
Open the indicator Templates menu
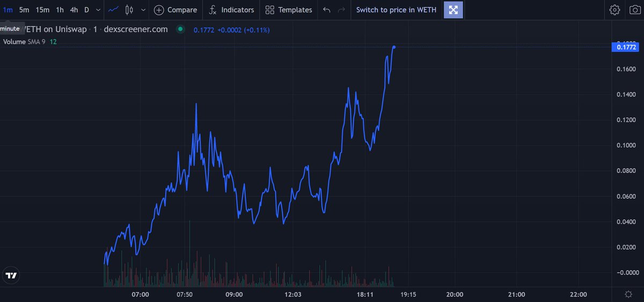coord(289,10)
